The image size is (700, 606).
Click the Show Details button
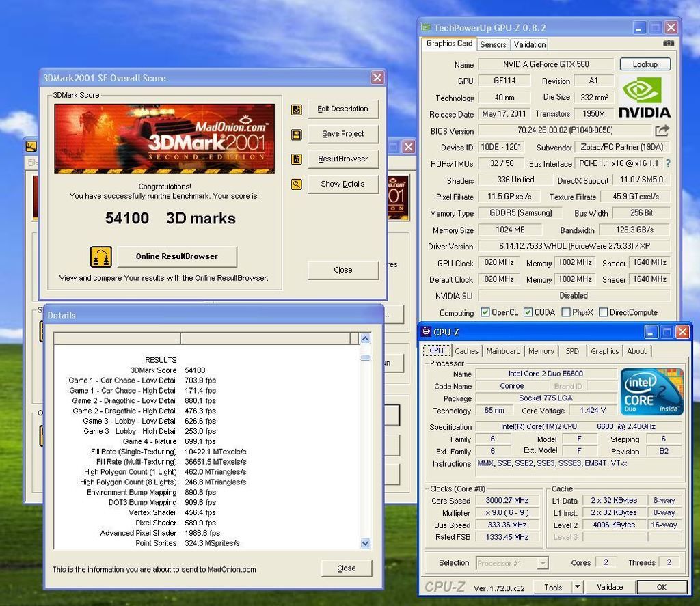343,184
